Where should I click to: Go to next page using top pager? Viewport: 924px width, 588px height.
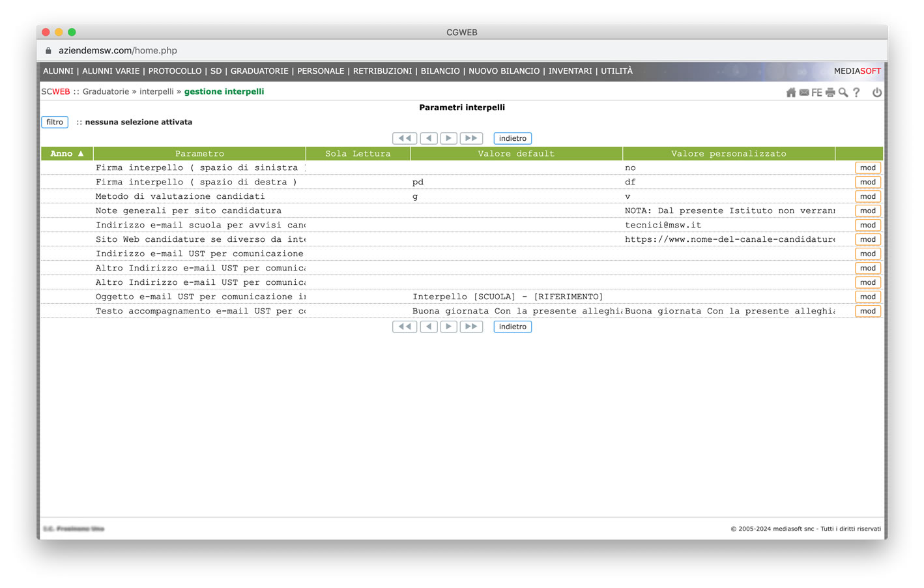click(448, 138)
